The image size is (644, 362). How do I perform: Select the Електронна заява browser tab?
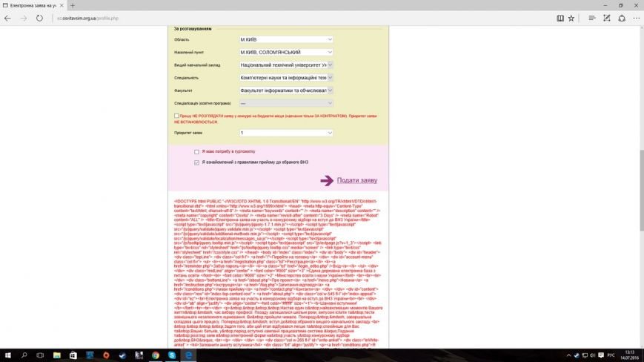(33, 5)
